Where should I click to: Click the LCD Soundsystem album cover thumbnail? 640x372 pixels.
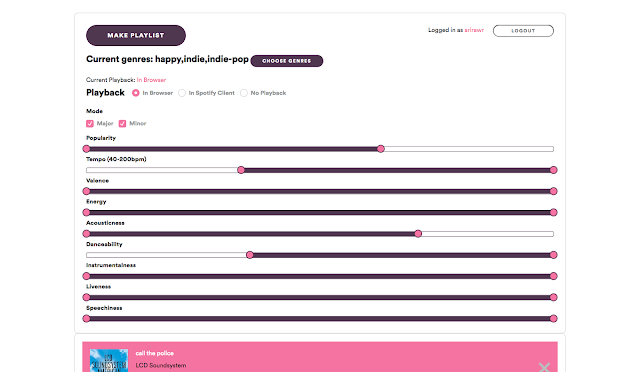[109, 361]
